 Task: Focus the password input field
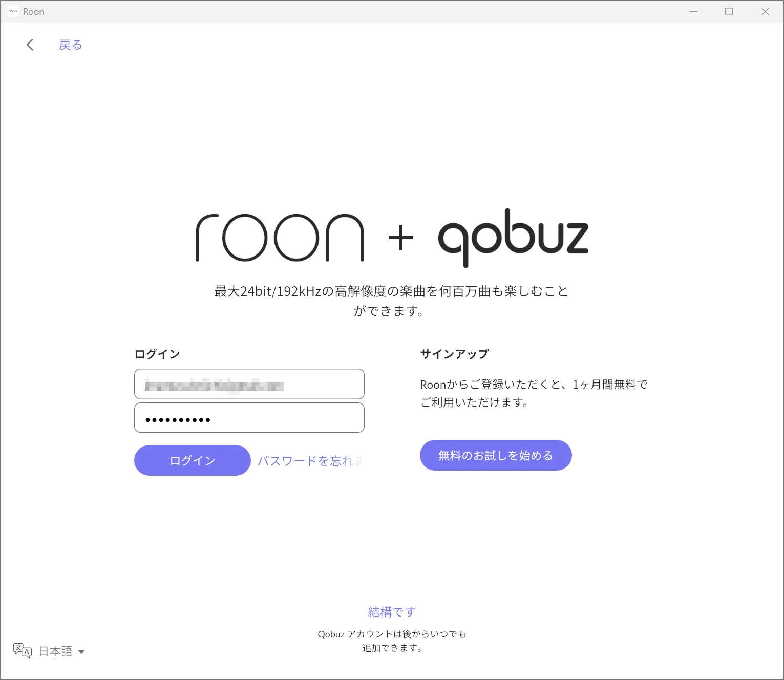click(249, 418)
